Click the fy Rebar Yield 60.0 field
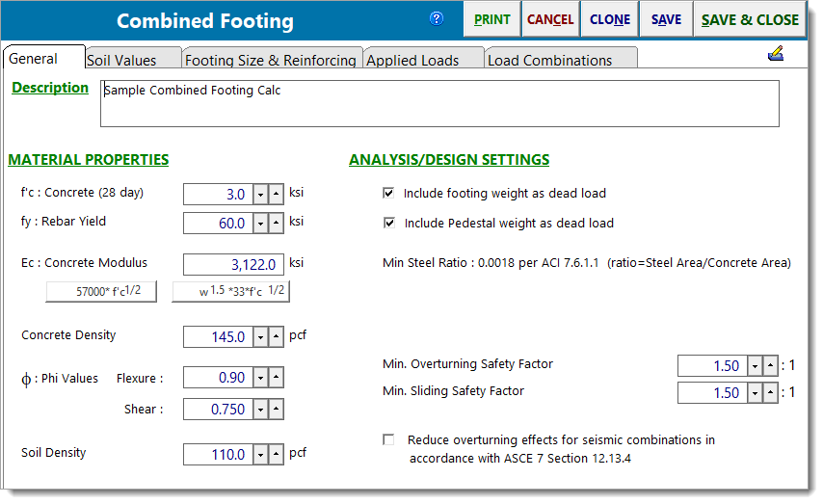 [219, 224]
